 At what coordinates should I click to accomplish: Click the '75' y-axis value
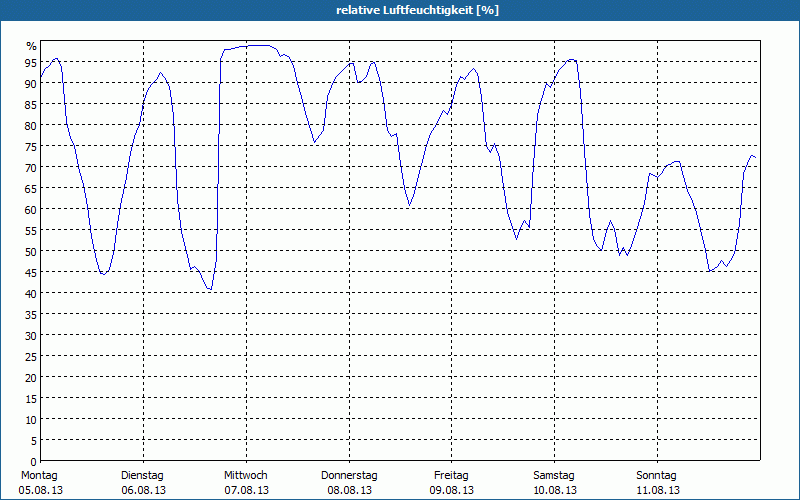(x=31, y=147)
